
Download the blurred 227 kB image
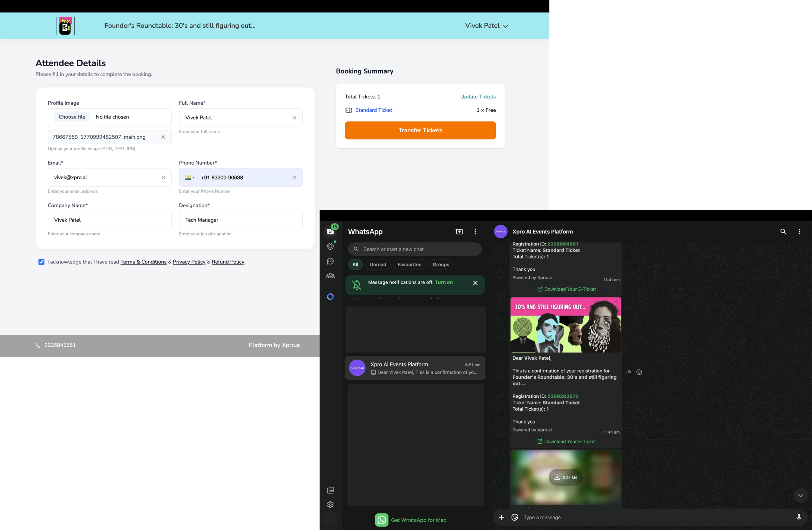coord(565,477)
